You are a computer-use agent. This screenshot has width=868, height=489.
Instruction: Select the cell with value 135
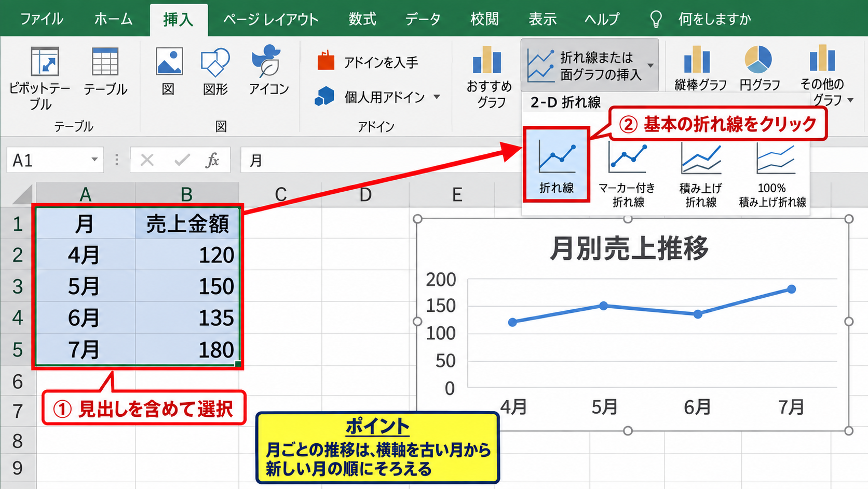click(x=187, y=318)
